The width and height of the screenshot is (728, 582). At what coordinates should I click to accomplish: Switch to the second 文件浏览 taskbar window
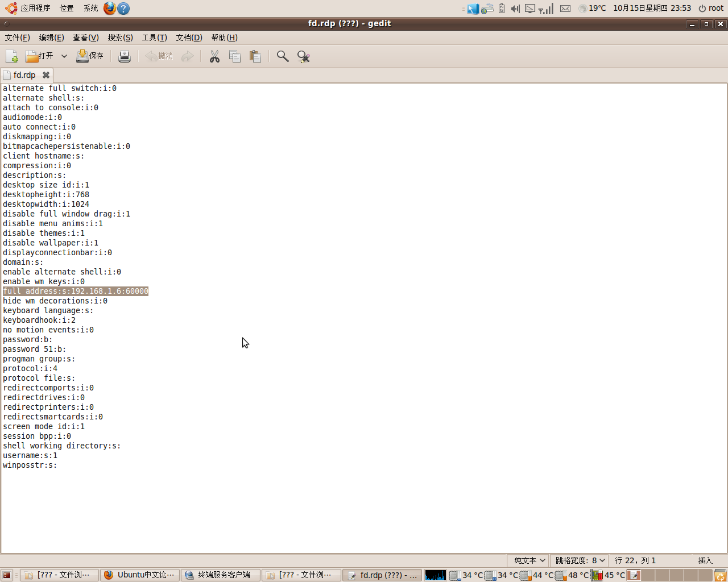[x=301, y=575]
